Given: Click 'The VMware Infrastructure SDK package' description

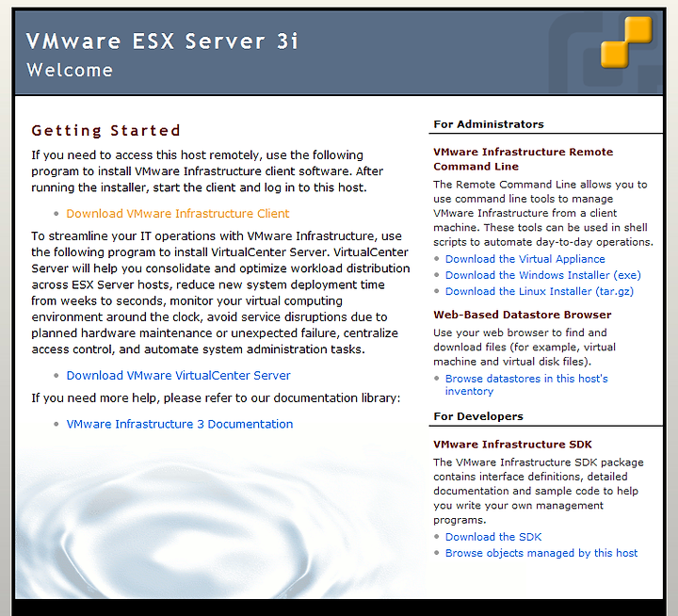Looking at the screenshot, I should click(x=539, y=491).
